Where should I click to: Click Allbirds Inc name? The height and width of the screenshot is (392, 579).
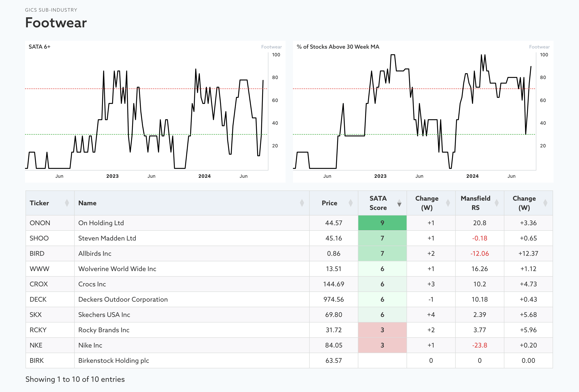tap(95, 253)
